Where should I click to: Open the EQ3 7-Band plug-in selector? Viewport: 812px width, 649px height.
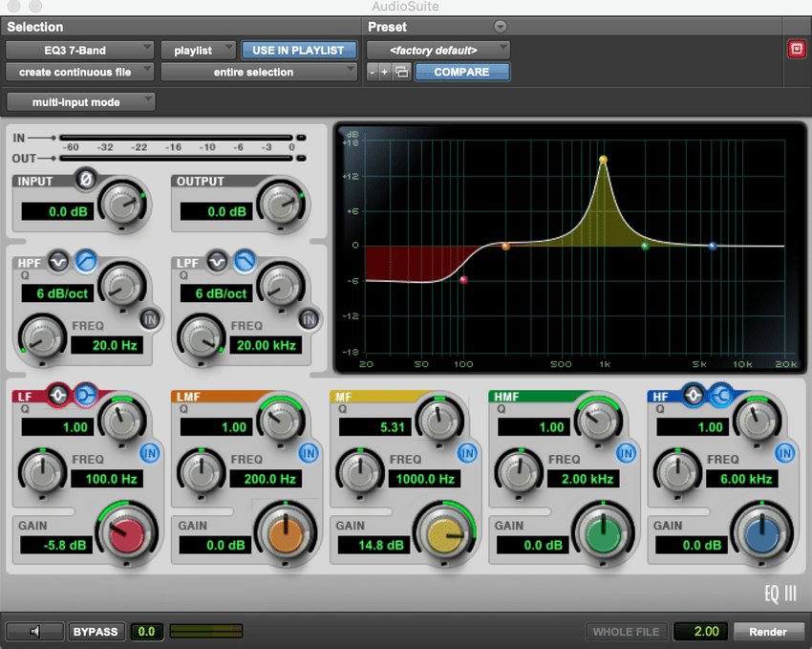[x=80, y=50]
